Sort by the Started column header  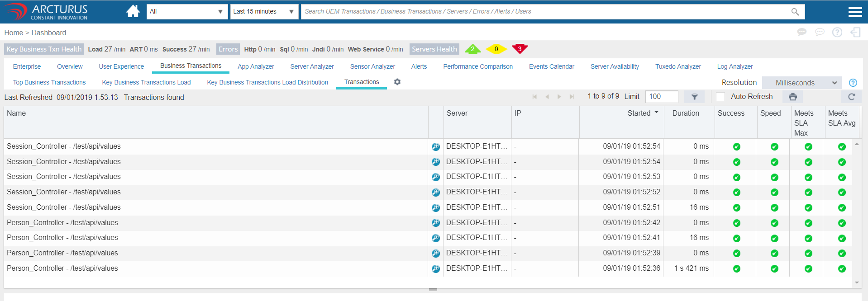[639, 113]
